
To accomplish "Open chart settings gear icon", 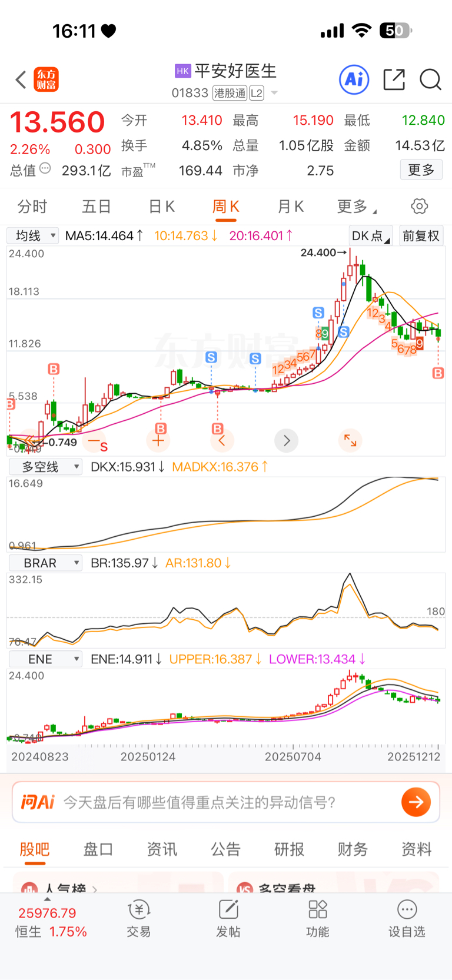I will (x=420, y=207).
